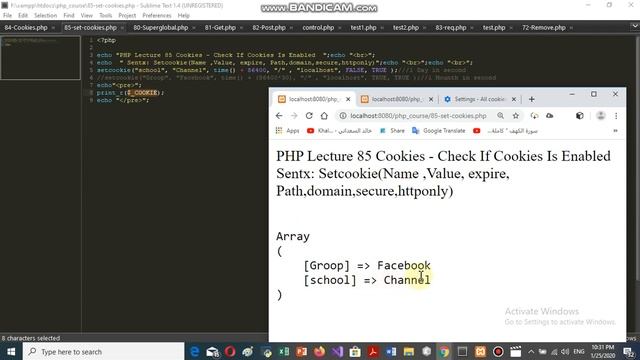
Task: Switch to 83-req.php editor tab
Action: (x=451, y=28)
